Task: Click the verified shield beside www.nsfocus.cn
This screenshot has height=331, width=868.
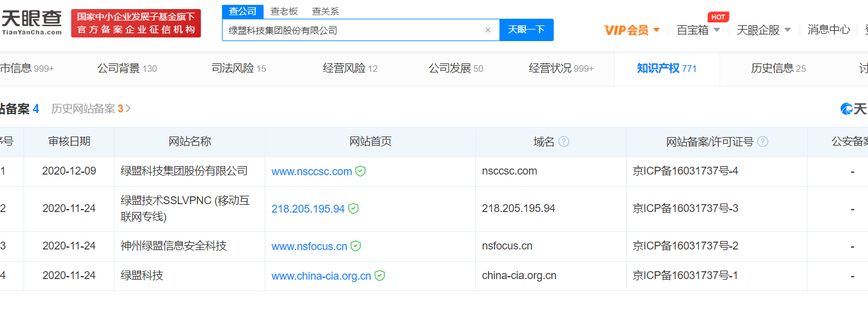Action: click(356, 246)
